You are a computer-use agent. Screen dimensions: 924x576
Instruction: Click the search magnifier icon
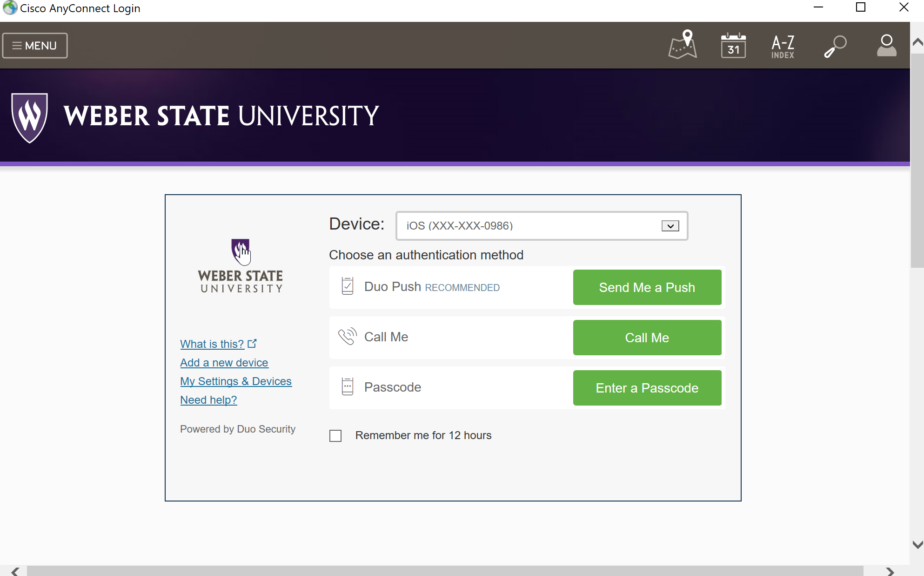pyautogui.click(x=835, y=46)
